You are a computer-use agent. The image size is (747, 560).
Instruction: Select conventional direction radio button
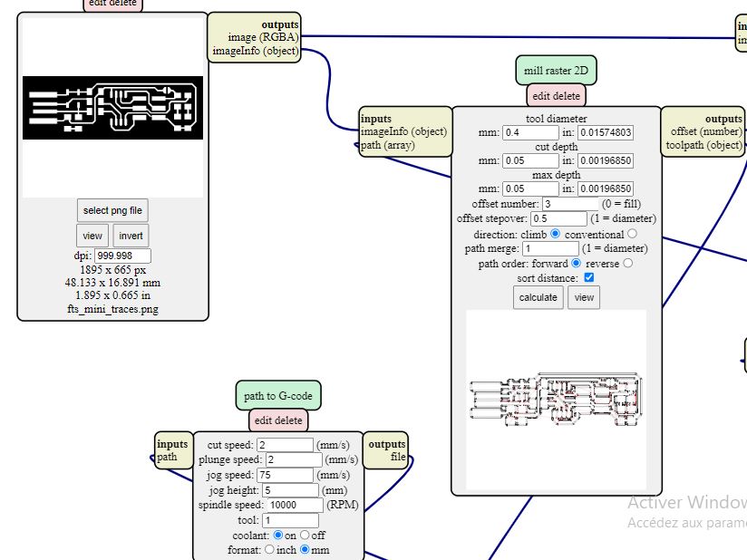click(x=632, y=234)
